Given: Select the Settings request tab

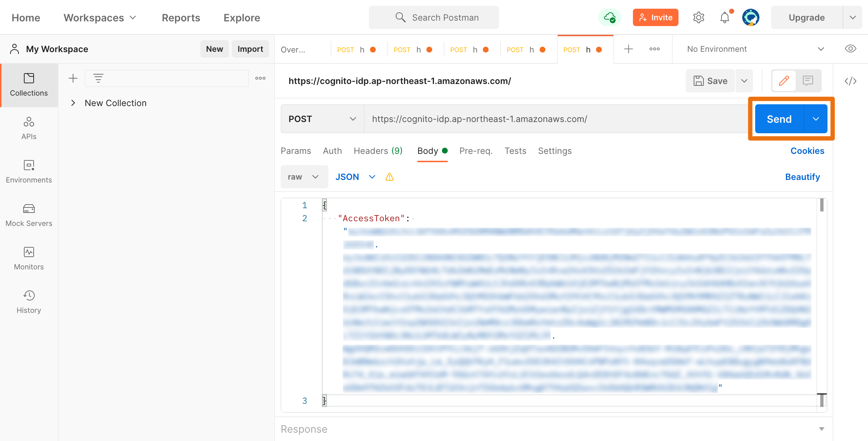Looking at the screenshot, I should 555,151.
